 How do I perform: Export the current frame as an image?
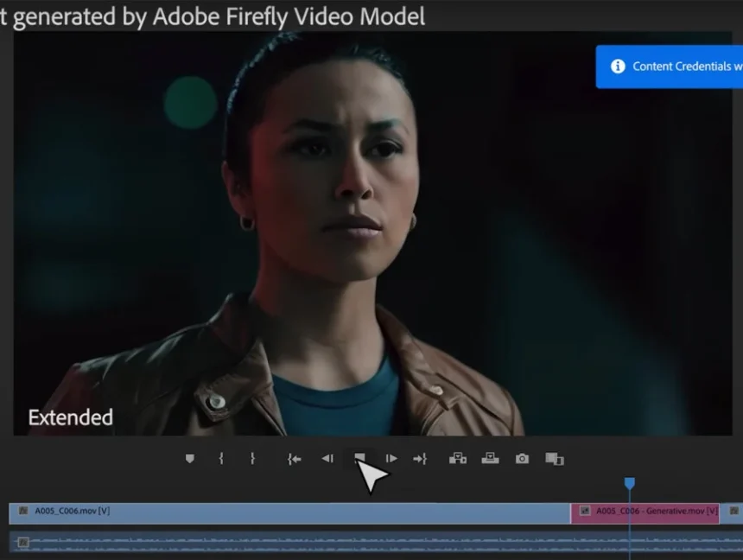(x=522, y=459)
